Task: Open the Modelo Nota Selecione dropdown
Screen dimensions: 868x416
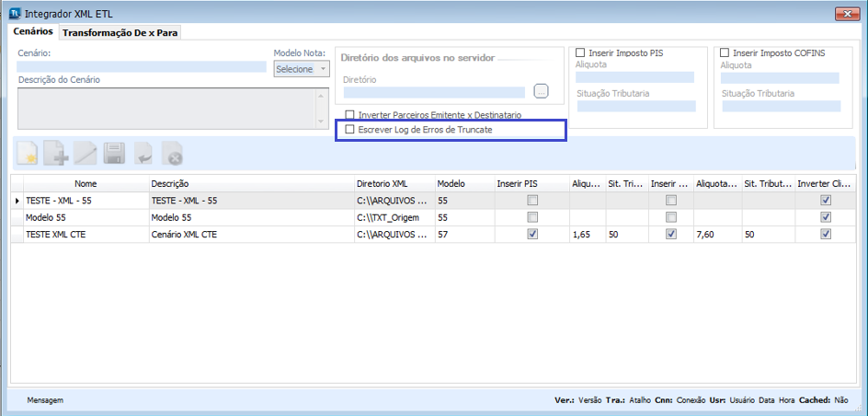Action: (x=302, y=69)
